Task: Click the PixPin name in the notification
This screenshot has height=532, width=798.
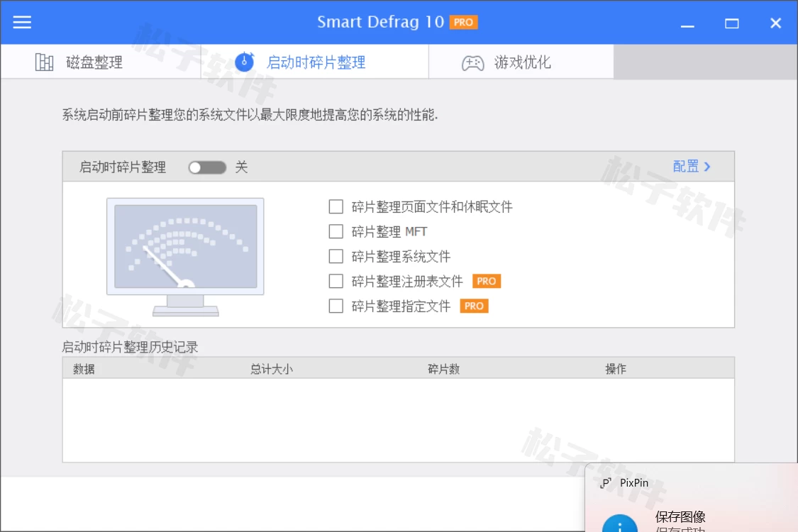Action: 634,483
